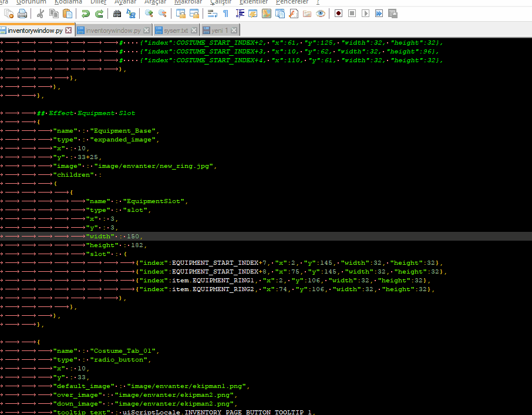Viewport: 532px width, 415px height.
Task: Click the Cut scissors icon
Action: pyautogui.click(x=41, y=14)
